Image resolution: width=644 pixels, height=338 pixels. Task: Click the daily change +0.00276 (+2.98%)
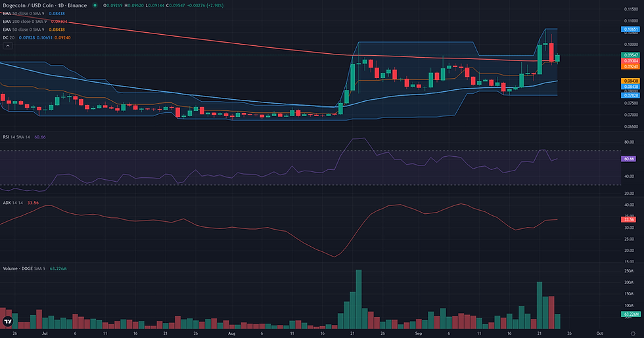[x=205, y=5]
